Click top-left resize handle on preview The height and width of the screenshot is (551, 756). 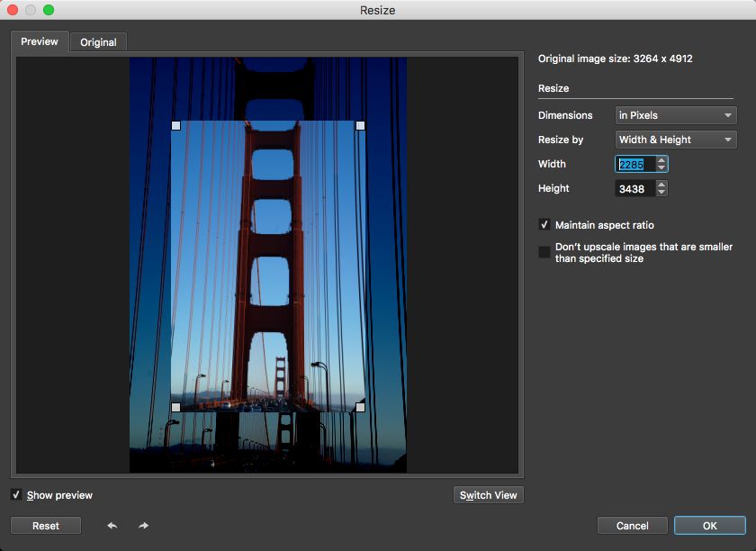coord(175,125)
